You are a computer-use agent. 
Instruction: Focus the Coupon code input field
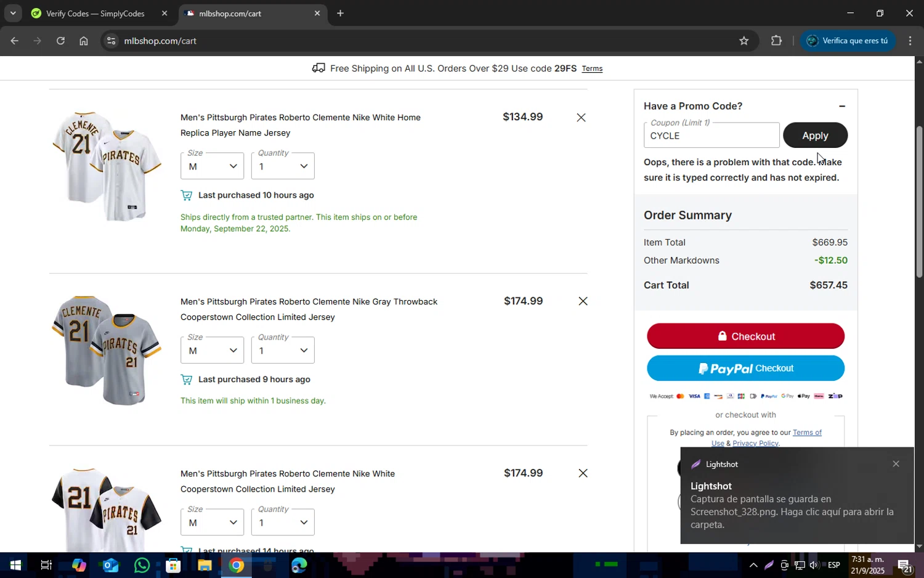tap(711, 136)
